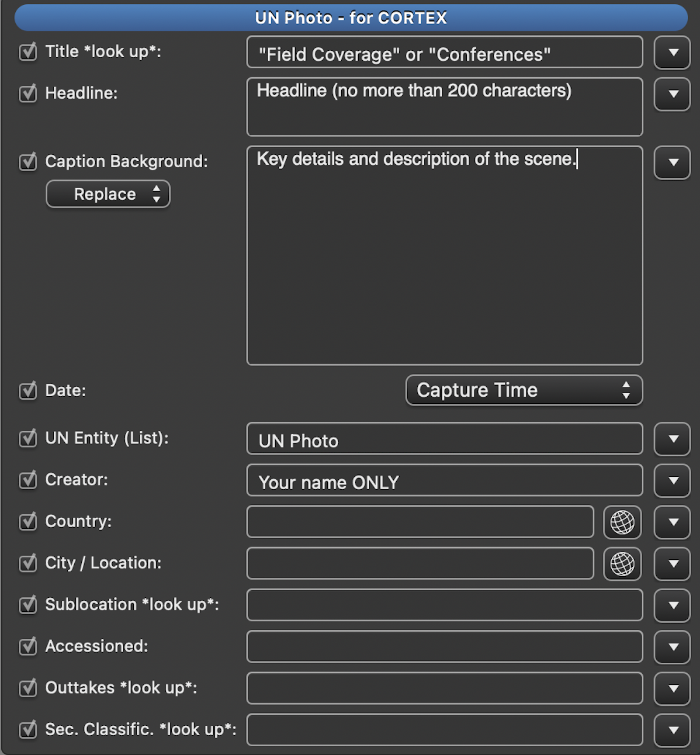Focus the Headline text box
The image size is (700, 755).
445,107
